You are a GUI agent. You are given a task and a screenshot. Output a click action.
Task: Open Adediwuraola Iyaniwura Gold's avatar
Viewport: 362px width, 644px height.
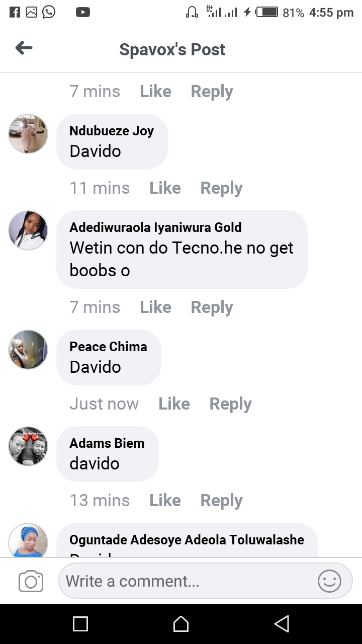point(28,230)
